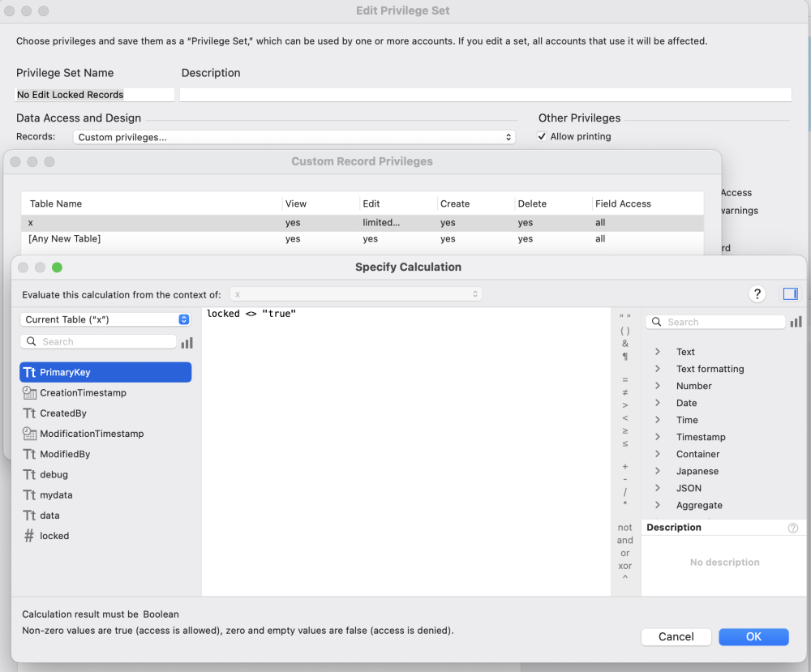Click OK to confirm the calculation
This screenshot has height=672, width=811.
(753, 637)
